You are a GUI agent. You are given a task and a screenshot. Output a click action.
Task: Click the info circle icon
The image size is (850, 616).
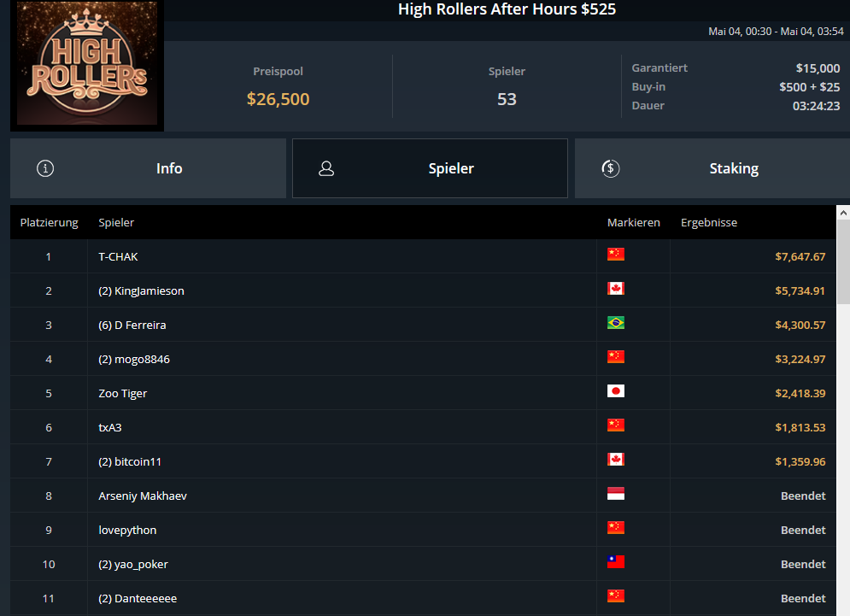point(45,168)
